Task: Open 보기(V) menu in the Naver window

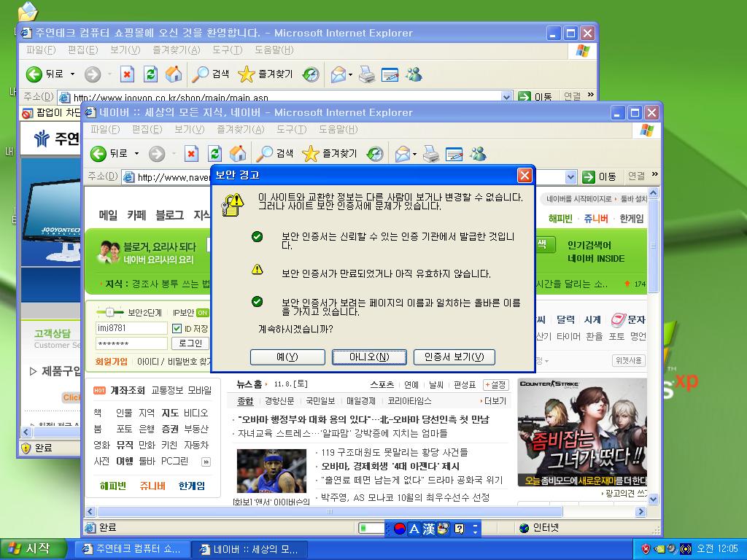Action: pyautogui.click(x=189, y=130)
